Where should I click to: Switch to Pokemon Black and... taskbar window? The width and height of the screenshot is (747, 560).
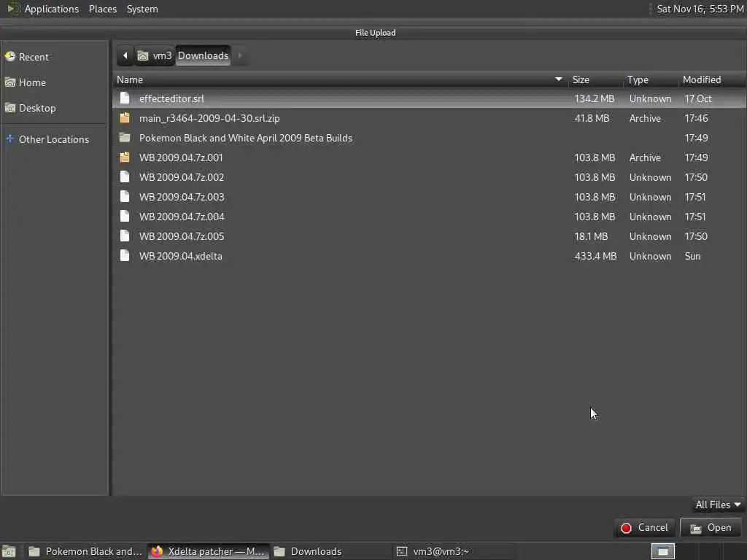pos(85,551)
